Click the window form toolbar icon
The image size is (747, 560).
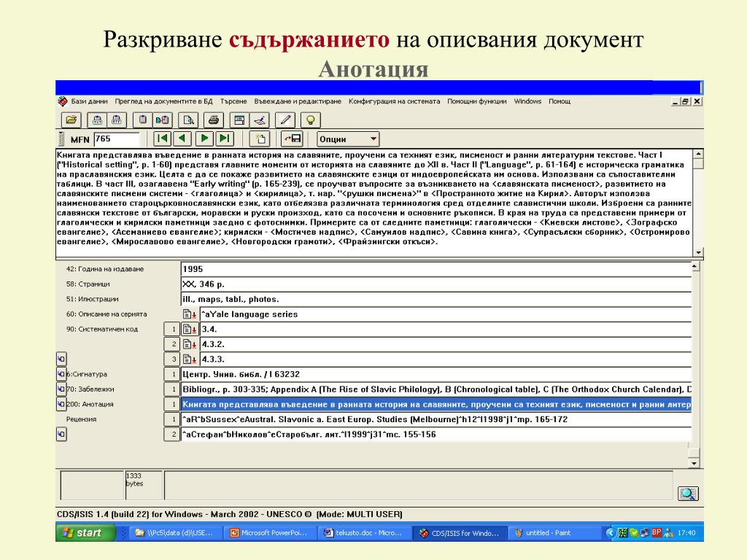pyautogui.click(x=239, y=120)
